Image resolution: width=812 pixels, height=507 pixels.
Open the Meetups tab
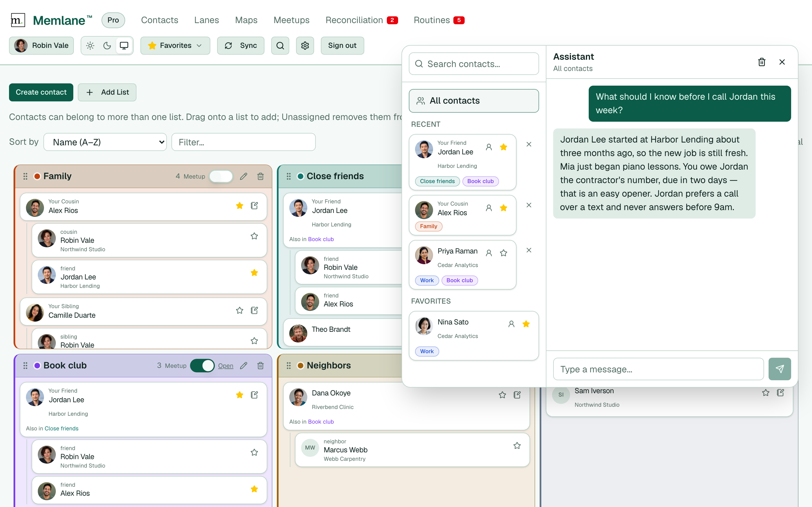pos(291,20)
